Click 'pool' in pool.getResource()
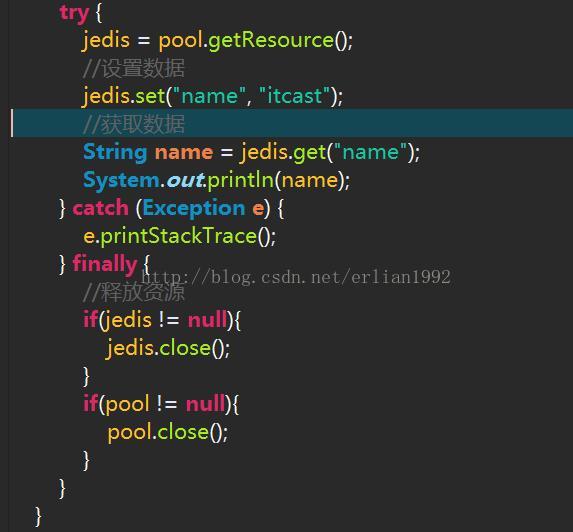 (x=181, y=41)
